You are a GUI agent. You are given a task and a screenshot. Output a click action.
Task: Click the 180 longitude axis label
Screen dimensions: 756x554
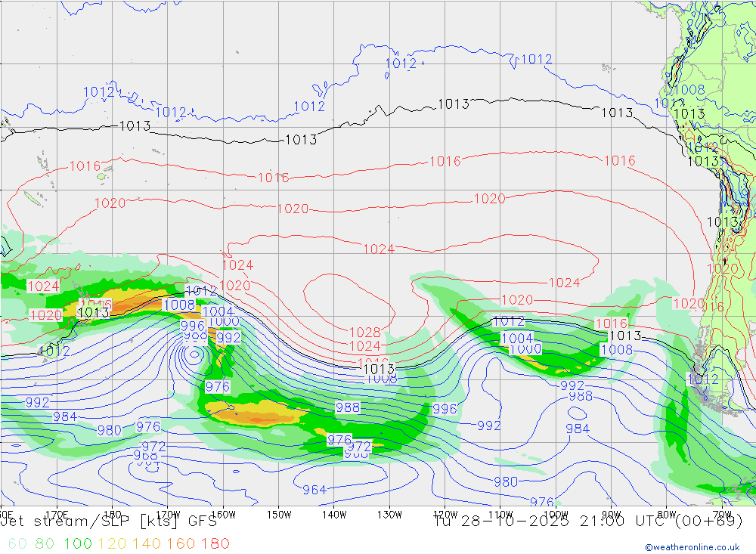113,515
